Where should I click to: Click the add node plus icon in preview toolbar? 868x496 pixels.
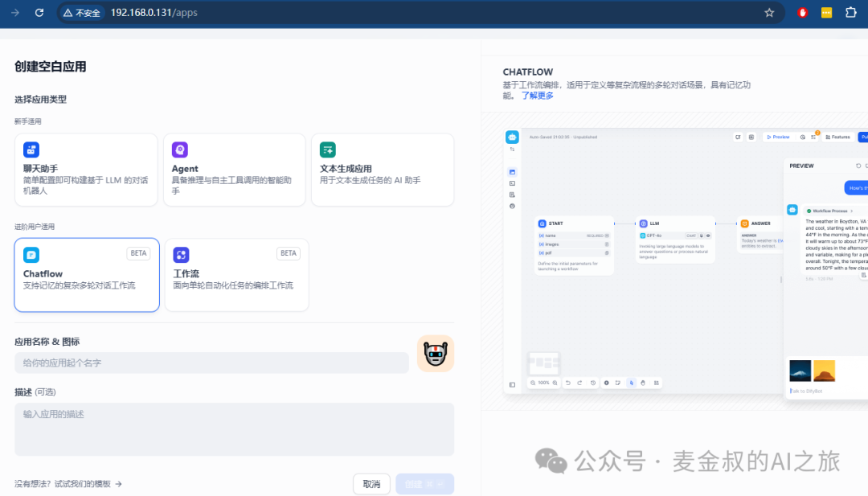coord(606,383)
